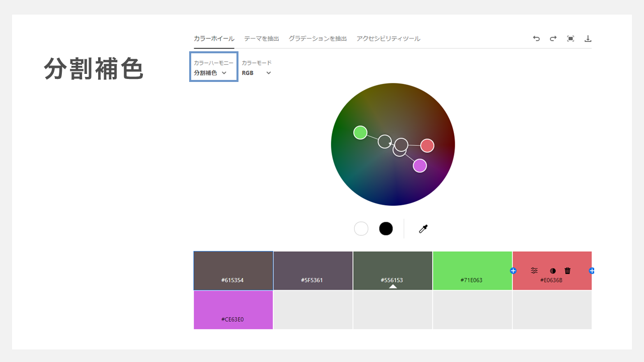
Task: Add color right of the red swatch
Action: (x=592, y=270)
